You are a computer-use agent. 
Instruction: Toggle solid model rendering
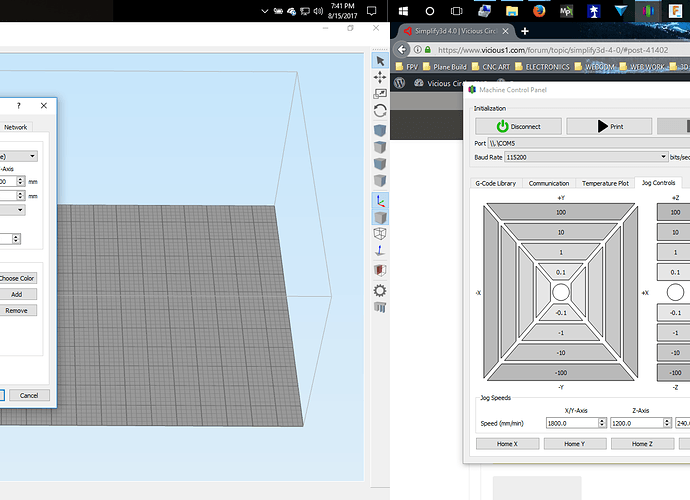point(380,217)
